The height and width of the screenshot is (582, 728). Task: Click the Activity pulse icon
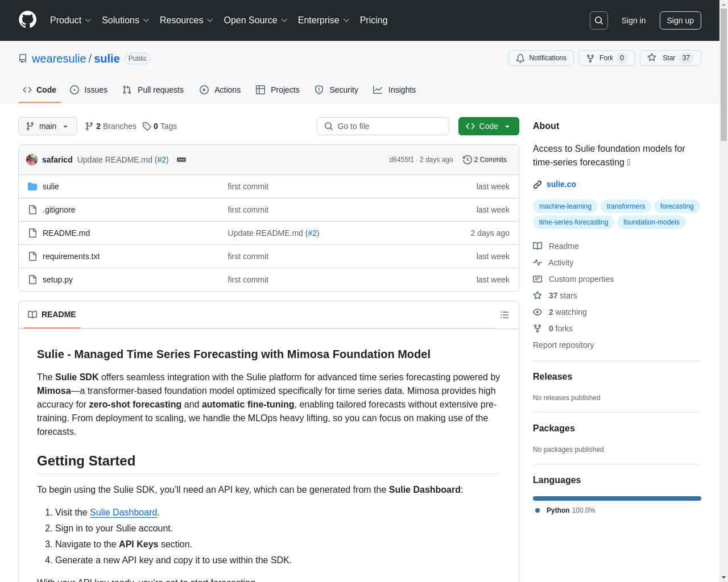pyautogui.click(x=537, y=263)
